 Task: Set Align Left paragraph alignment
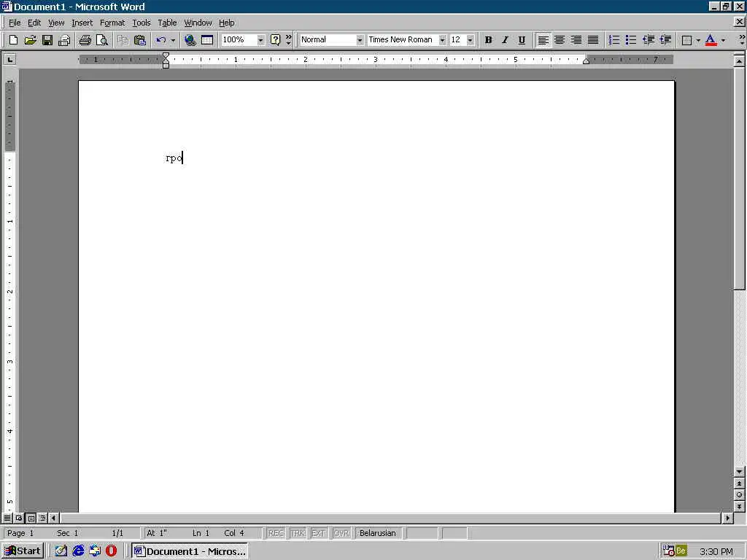coord(543,40)
